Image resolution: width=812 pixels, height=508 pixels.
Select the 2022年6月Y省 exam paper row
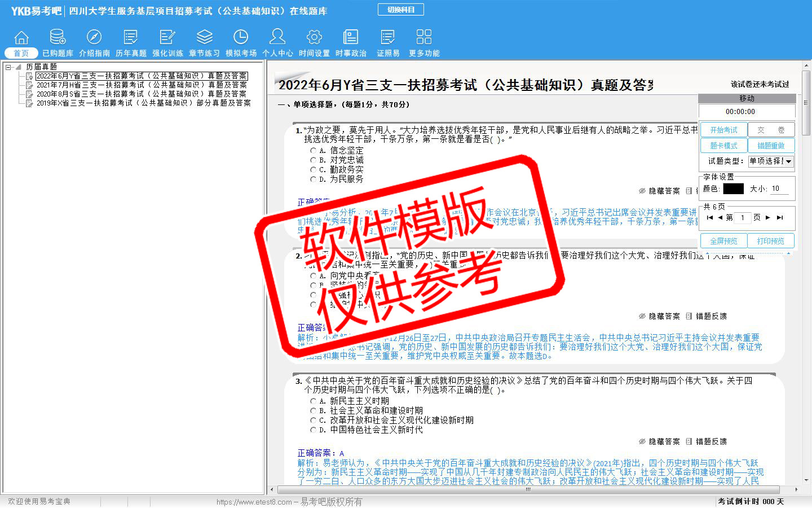pyautogui.click(x=142, y=76)
